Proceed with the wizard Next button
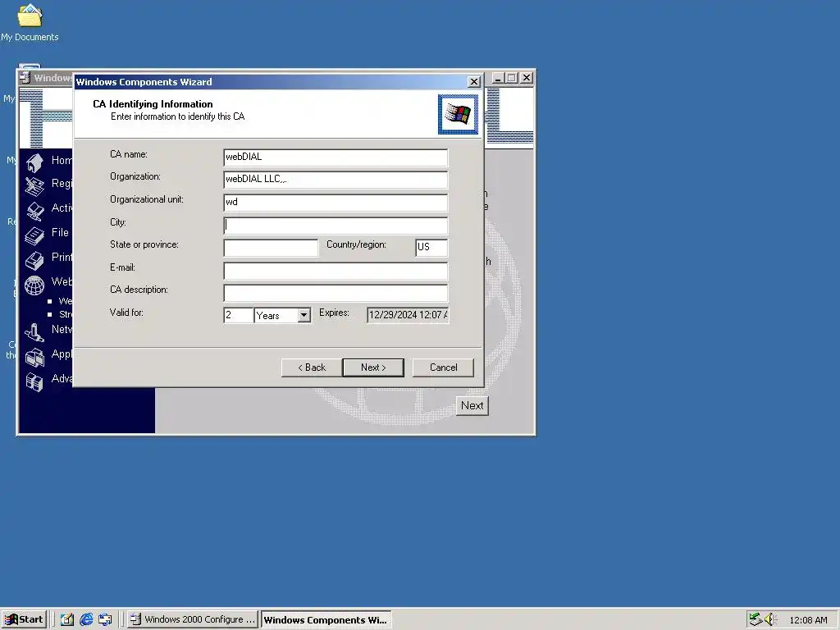Viewport: 840px width, 630px height. (x=373, y=367)
